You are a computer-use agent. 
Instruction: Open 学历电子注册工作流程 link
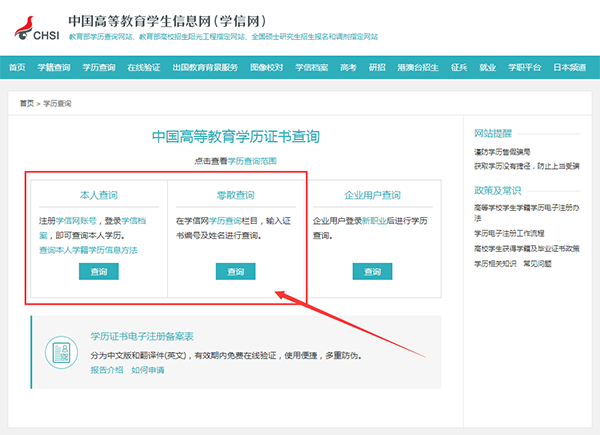(x=509, y=233)
